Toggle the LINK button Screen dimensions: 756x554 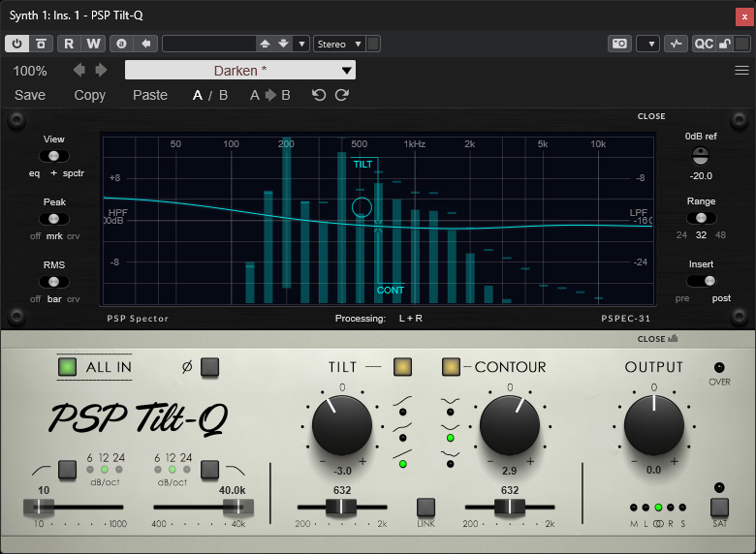click(x=425, y=508)
